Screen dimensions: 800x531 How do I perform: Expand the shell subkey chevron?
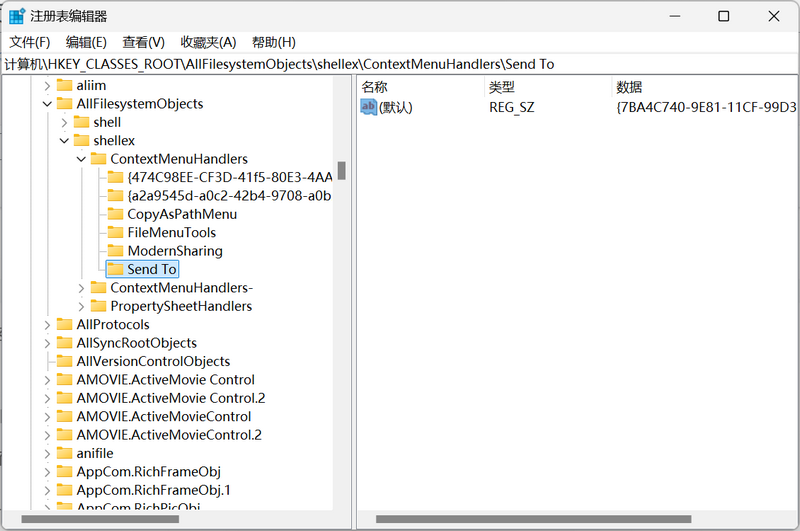(64, 122)
